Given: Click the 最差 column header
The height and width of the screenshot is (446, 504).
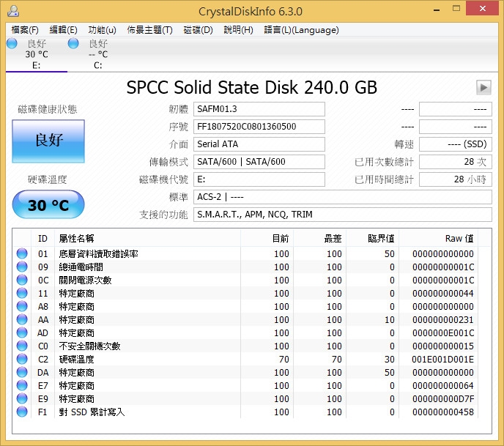Looking at the screenshot, I should click(319, 239).
